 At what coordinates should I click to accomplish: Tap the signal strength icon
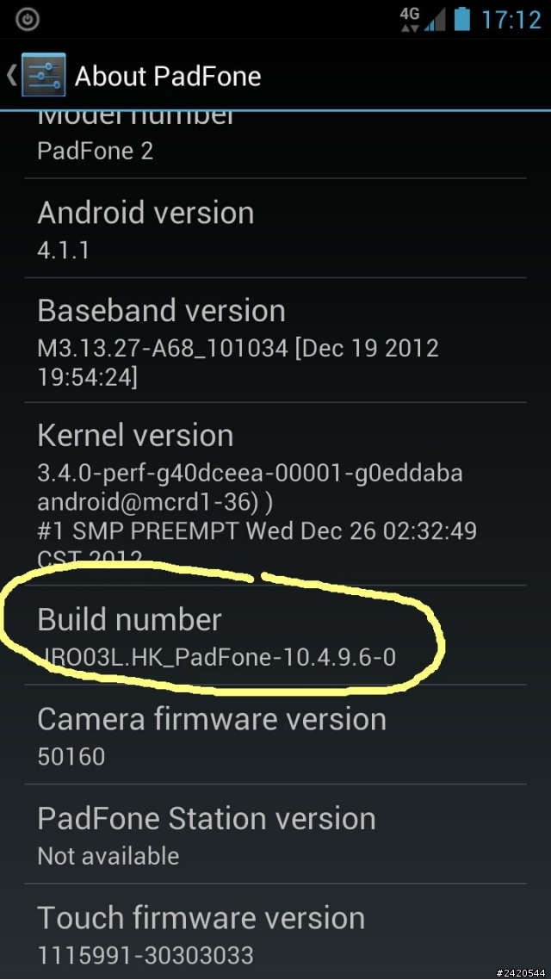pyautogui.click(x=434, y=20)
